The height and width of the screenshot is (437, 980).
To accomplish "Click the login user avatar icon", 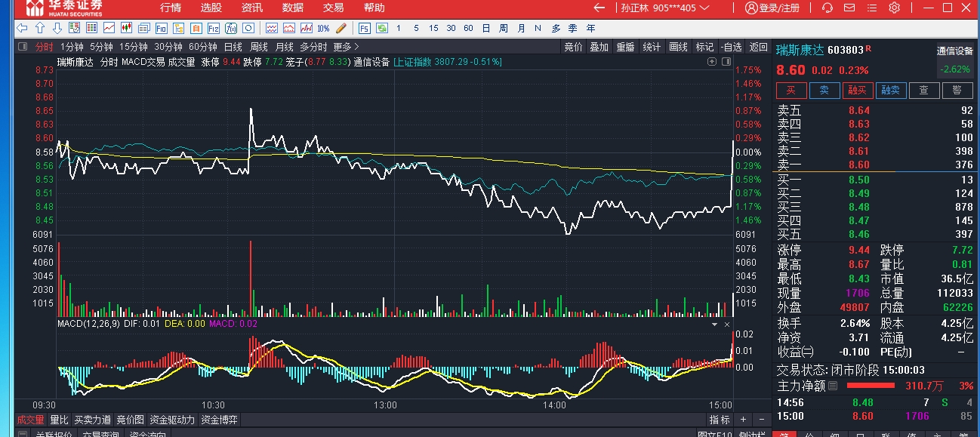I will [x=751, y=8].
